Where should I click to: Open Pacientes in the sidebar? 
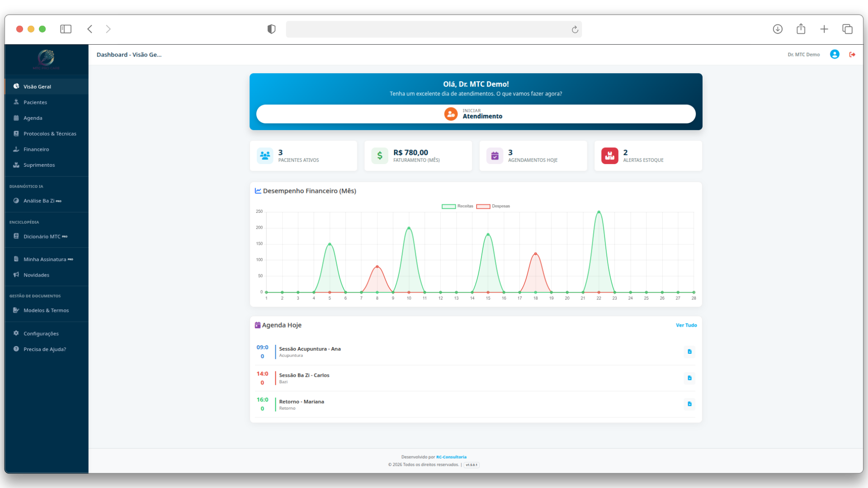pos(35,103)
